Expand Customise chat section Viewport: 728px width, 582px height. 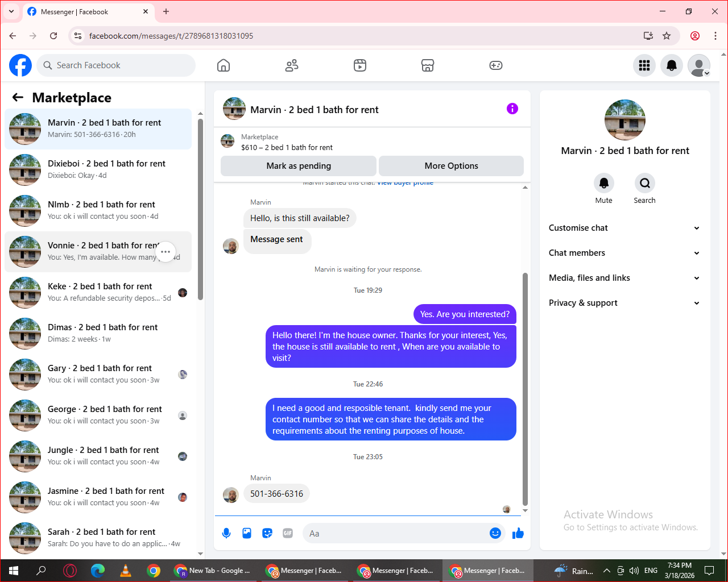(x=624, y=228)
